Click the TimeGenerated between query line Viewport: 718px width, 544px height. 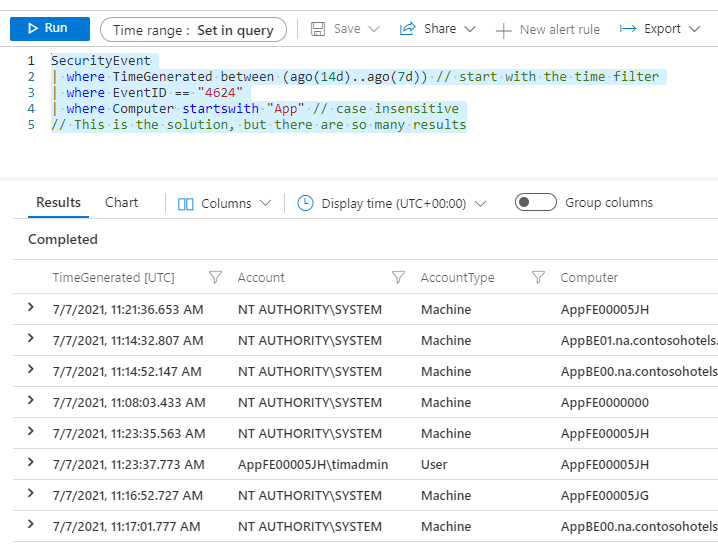355,76
